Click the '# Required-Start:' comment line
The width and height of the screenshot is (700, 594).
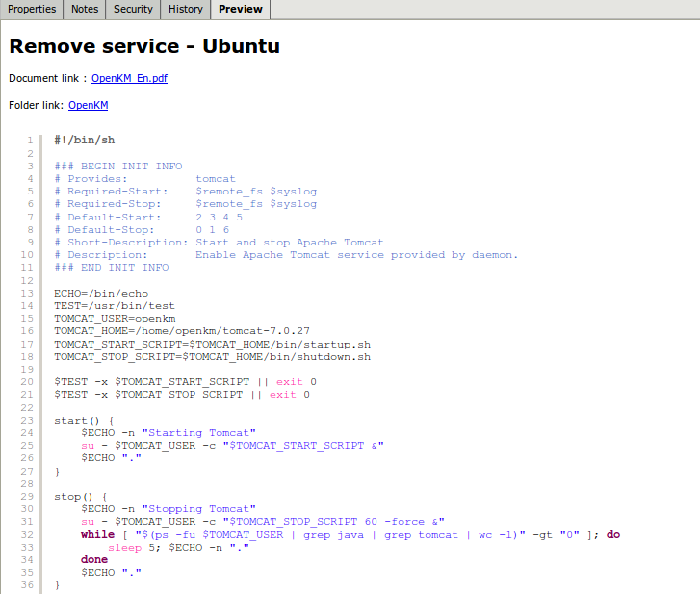pyautogui.click(x=185, y=191)
